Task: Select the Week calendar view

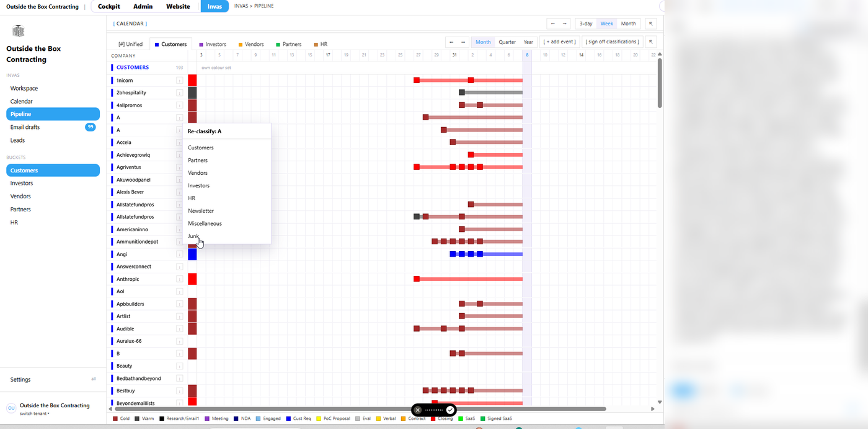Action: click(x=607, y=24)
